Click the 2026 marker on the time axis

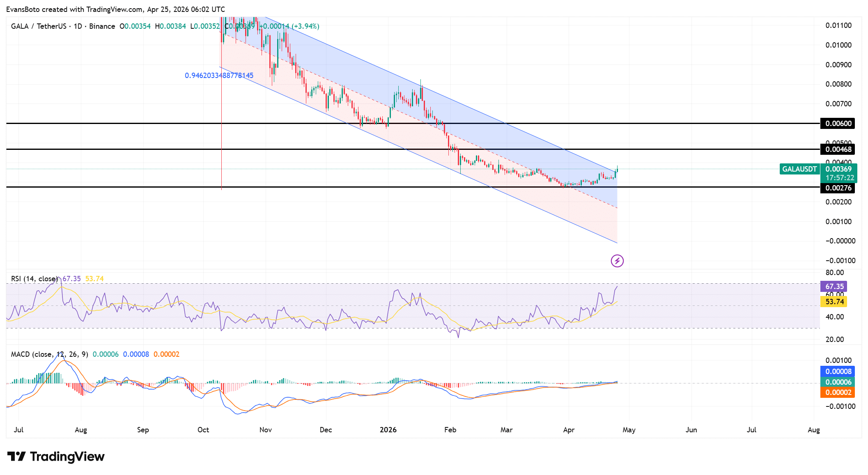pyautogui.click(x=388, y=429)
